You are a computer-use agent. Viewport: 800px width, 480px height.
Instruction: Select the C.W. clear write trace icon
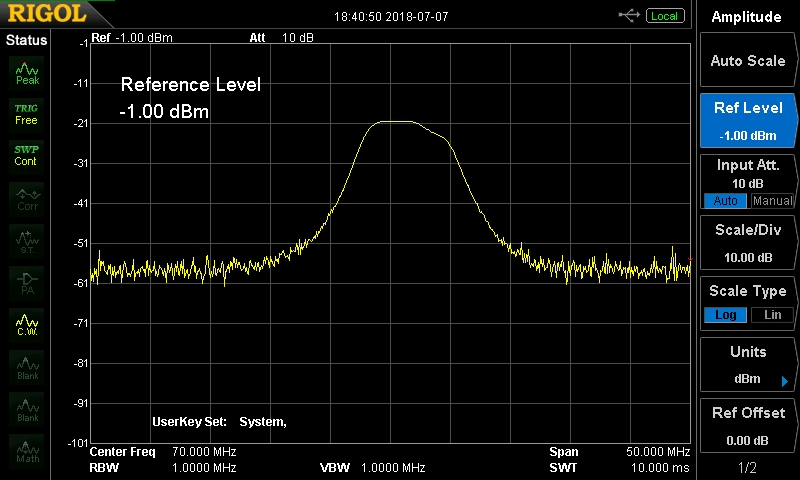[27, 325]
